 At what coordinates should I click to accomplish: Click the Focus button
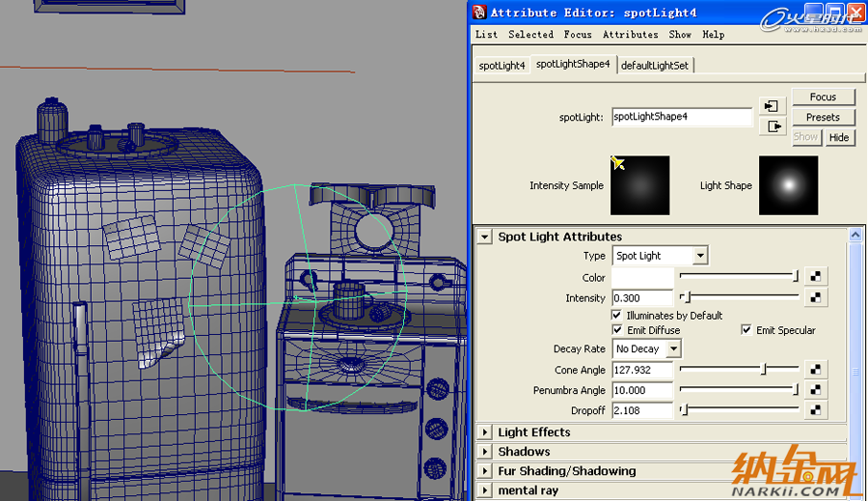(824, 97)
